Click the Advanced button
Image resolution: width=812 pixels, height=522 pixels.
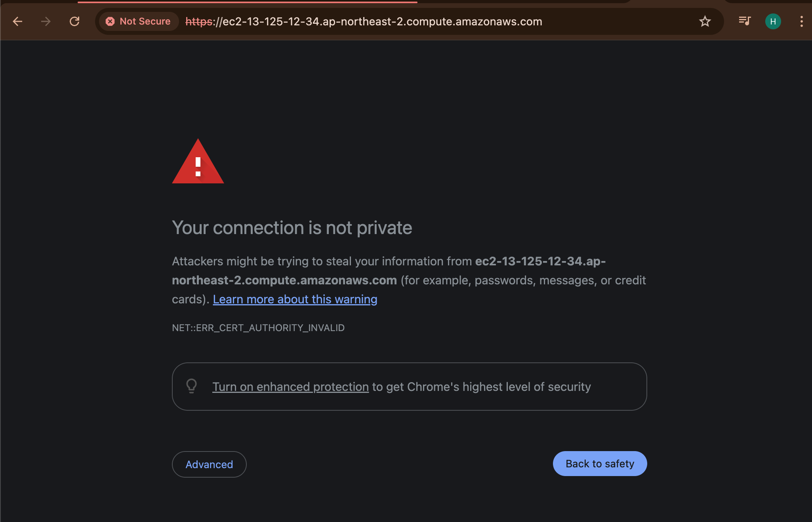pyautogui.click(x=209, y=464)
